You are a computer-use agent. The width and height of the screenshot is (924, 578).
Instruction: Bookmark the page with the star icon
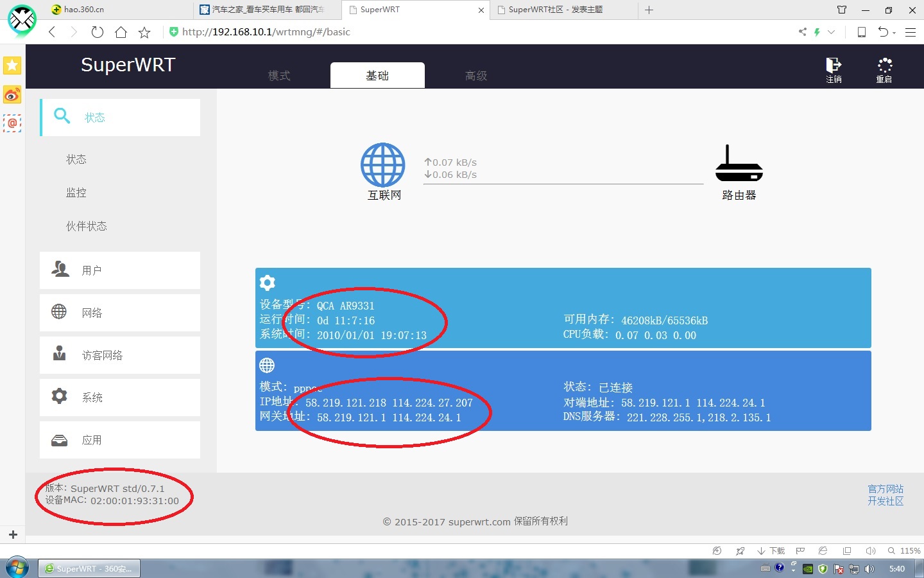tap(144, 32)
